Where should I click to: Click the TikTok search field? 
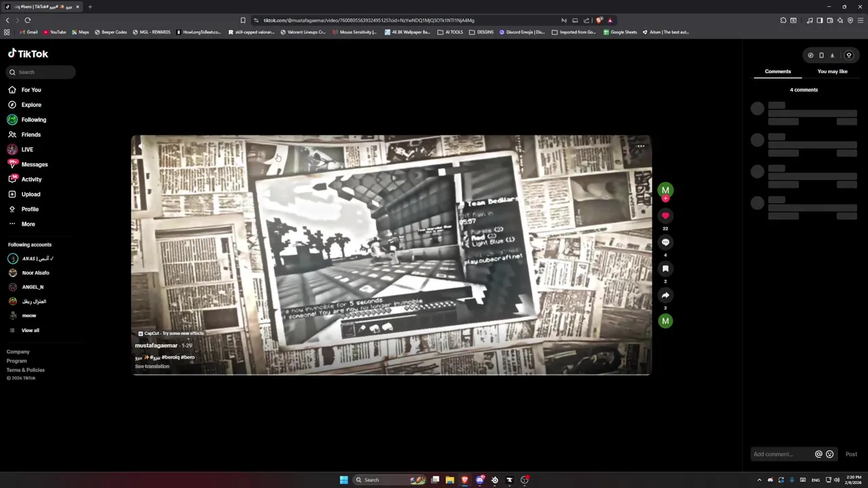click(x=41, y=72)
